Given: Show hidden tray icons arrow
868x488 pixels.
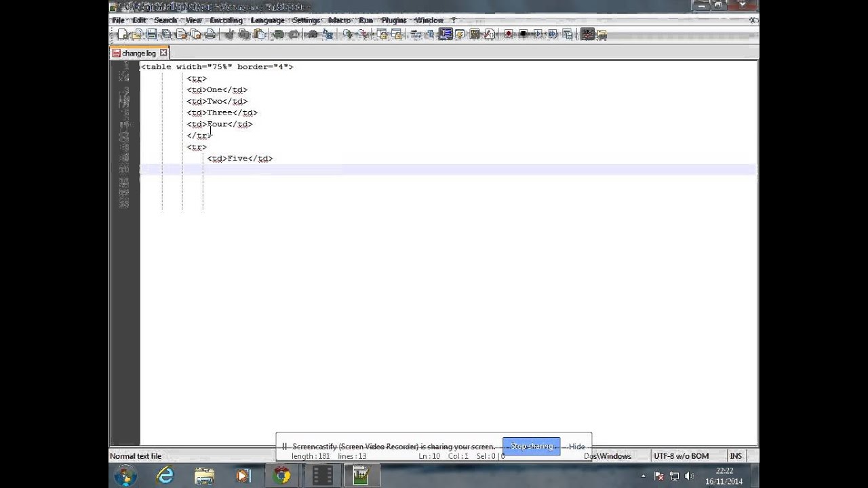Looking at the screenshot, I should [644, 476].
